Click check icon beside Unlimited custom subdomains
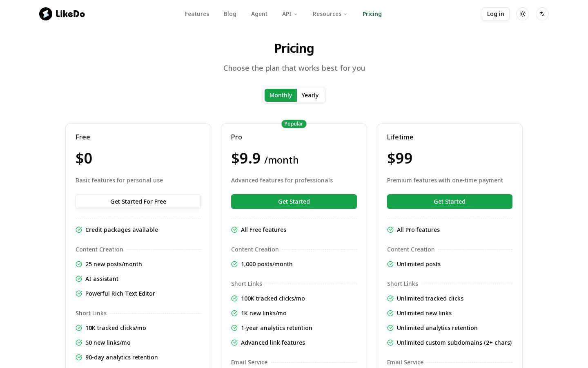 [x=390, y=343]
